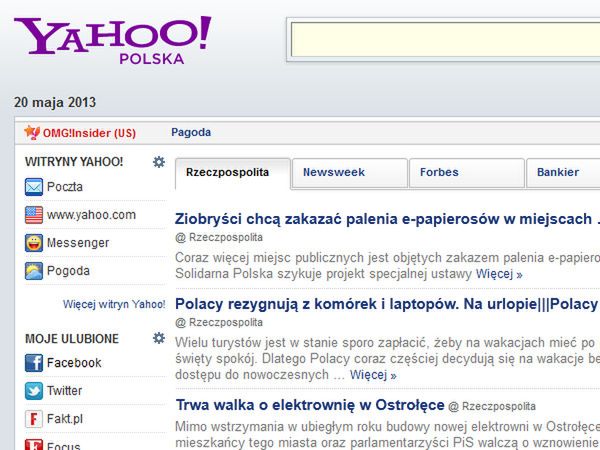Open settings gear for Moje Ulubione

pyautogui.click(x=159, y=338)
